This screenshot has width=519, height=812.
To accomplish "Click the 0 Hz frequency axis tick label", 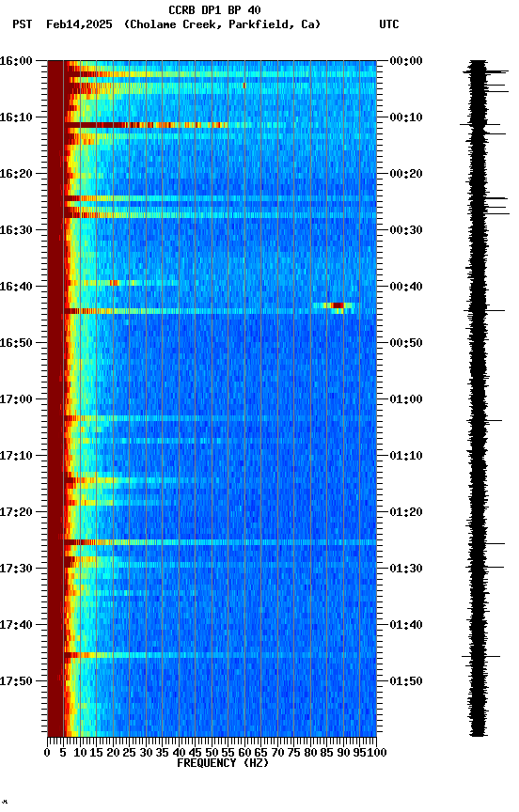I will pyautogui.click(x=47, y=753).
